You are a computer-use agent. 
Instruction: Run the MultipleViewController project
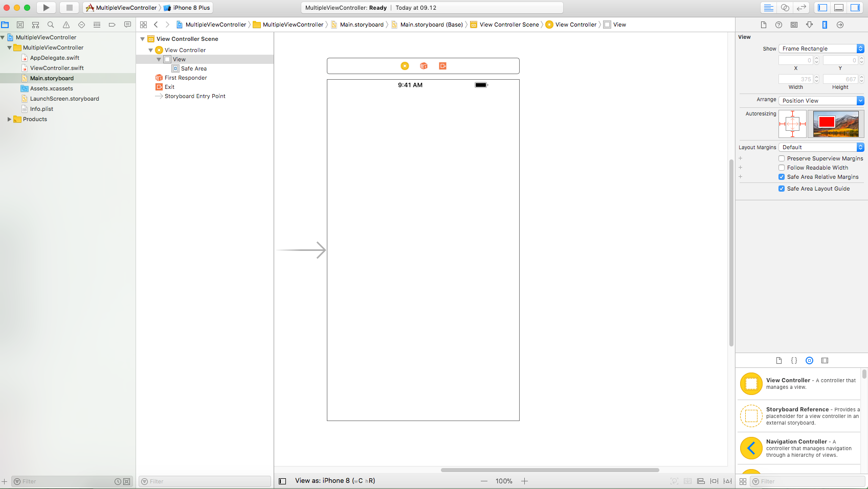click(x=45, y=8)
